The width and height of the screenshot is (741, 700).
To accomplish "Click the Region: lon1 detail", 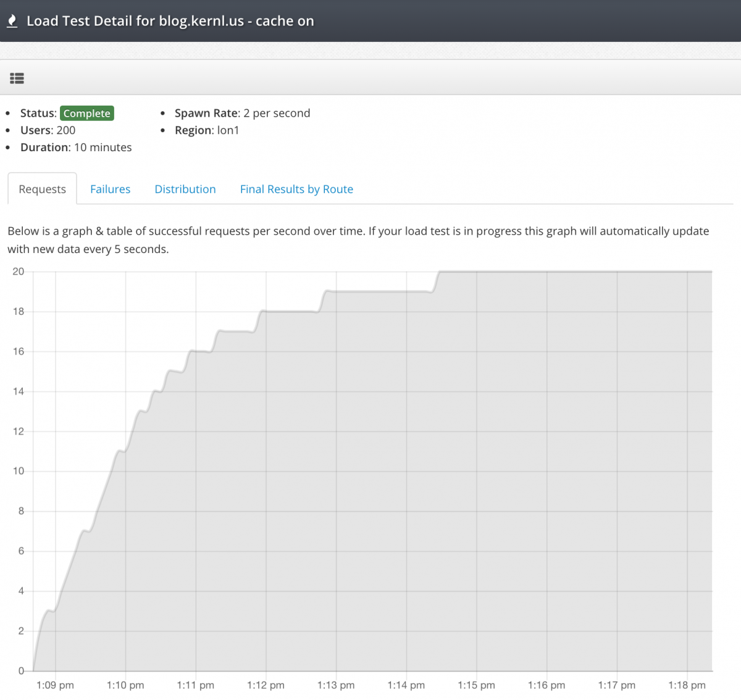I will pos(206,130).
